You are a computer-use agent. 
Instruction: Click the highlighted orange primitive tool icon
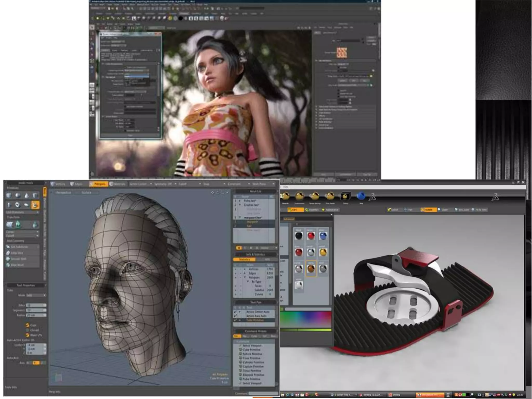pos(35,205)
